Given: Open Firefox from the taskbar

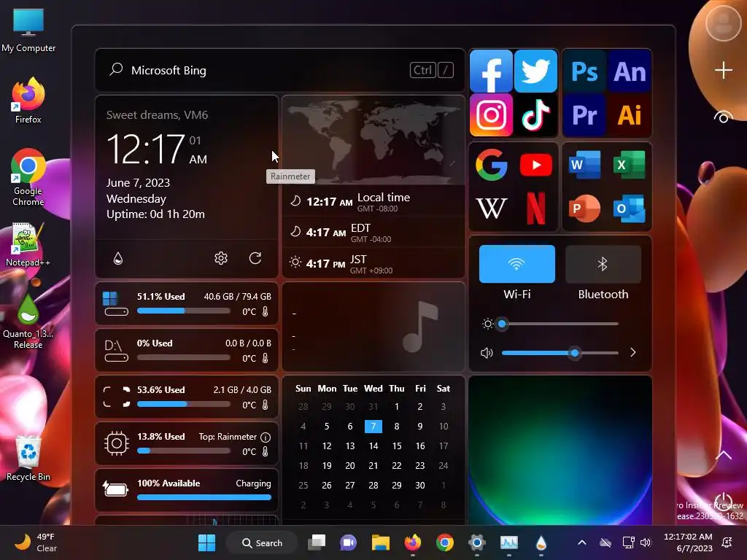Looking at the screenshot, I should 413,542.
